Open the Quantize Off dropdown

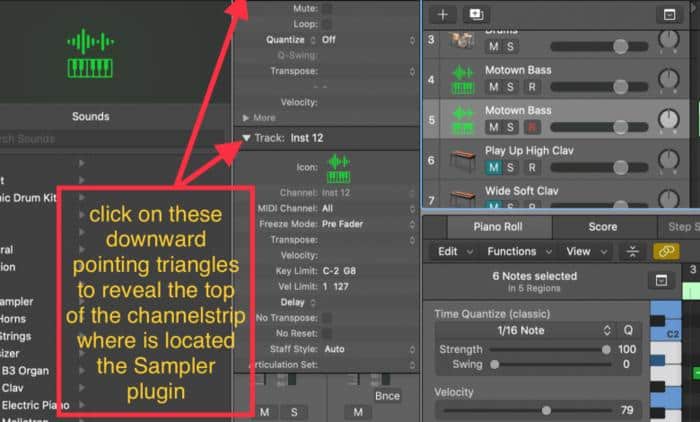(x=369, y=40)
